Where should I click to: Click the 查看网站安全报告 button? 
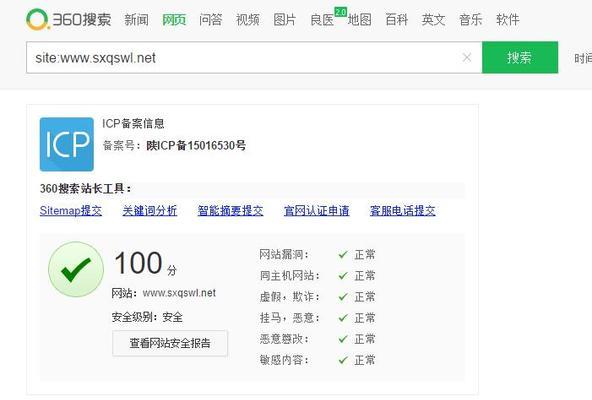(x=170, y=343)
